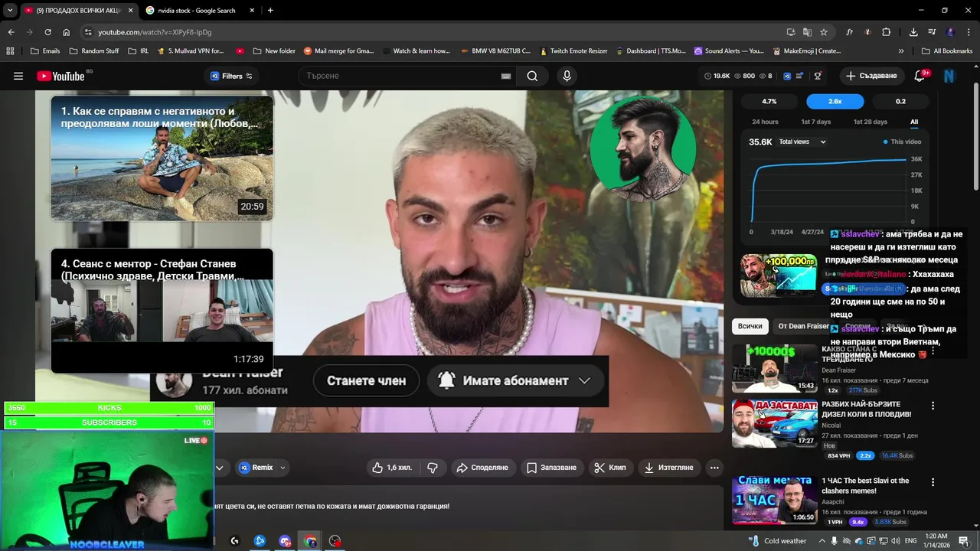
Task: Open vidIQ Filters control
Action: click(231, 76)
